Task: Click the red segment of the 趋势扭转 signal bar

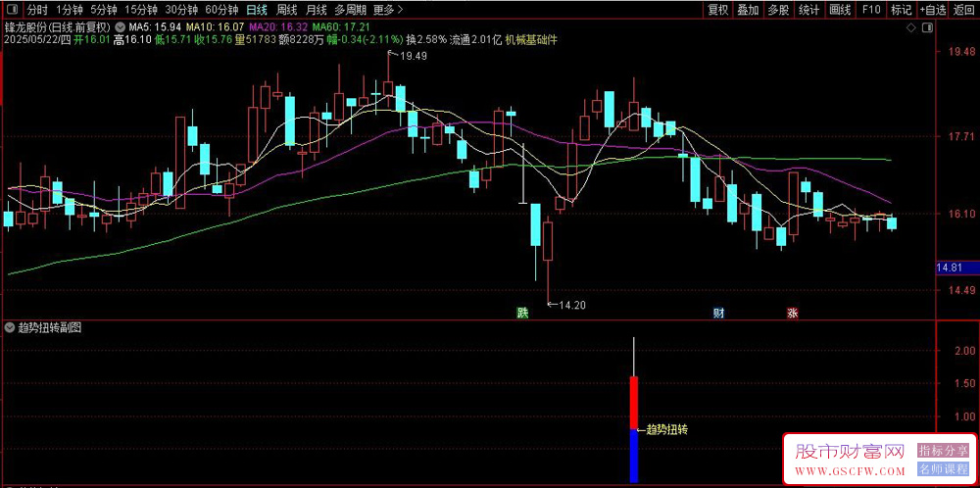Action: pos(634,403)
